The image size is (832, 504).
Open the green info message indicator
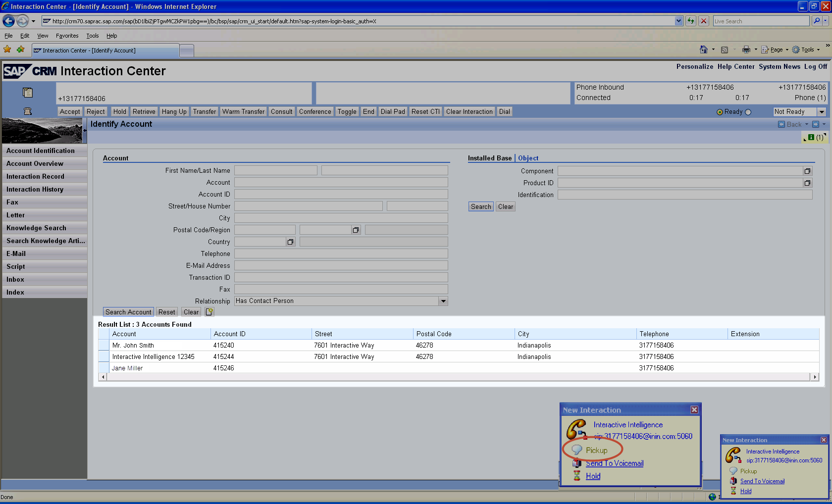pyautogui.click(x=811, y=137)
